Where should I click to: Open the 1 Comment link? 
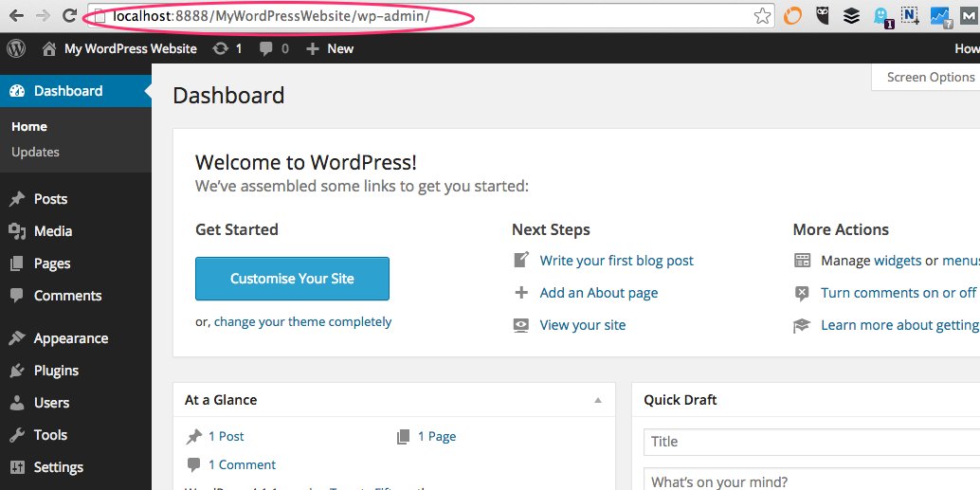[x=242, y=465]
